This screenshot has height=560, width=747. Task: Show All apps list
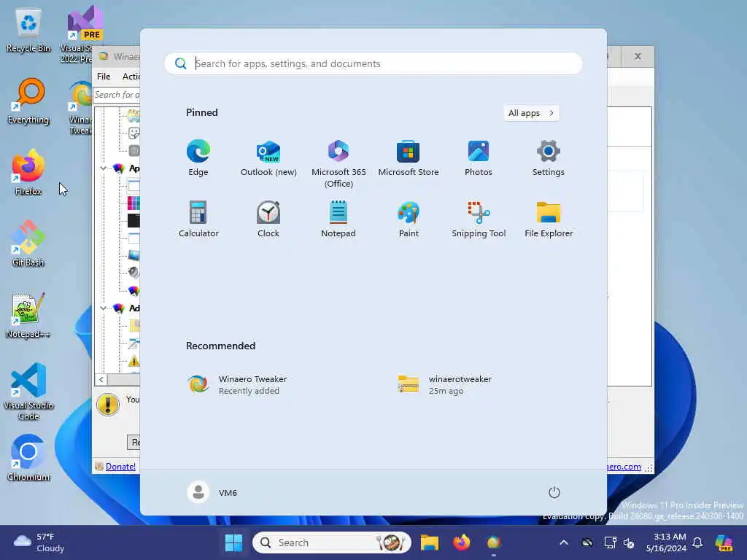(x=531, y=113)
